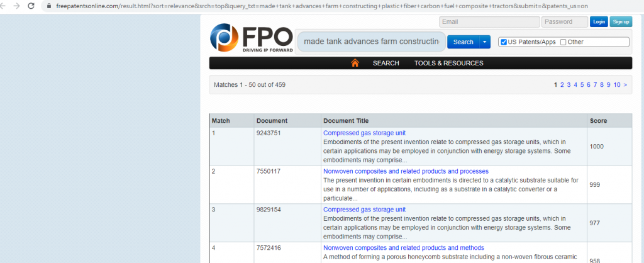Go to results page 8
Image resolution: width=644 pixels, height=263 pixels.
pyautogui.click(x=602, y=85)
